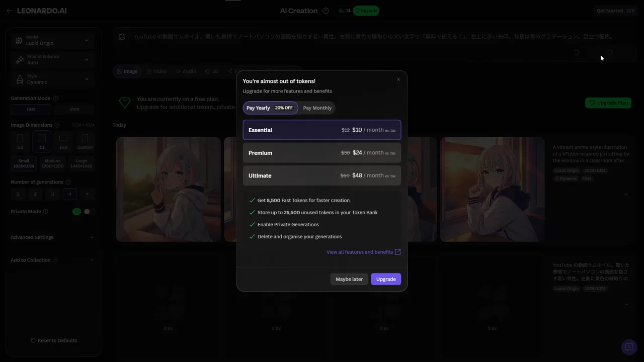Screen dimensions: 644x362
Task: Select the Essential plan option
Action: [322, 130]
